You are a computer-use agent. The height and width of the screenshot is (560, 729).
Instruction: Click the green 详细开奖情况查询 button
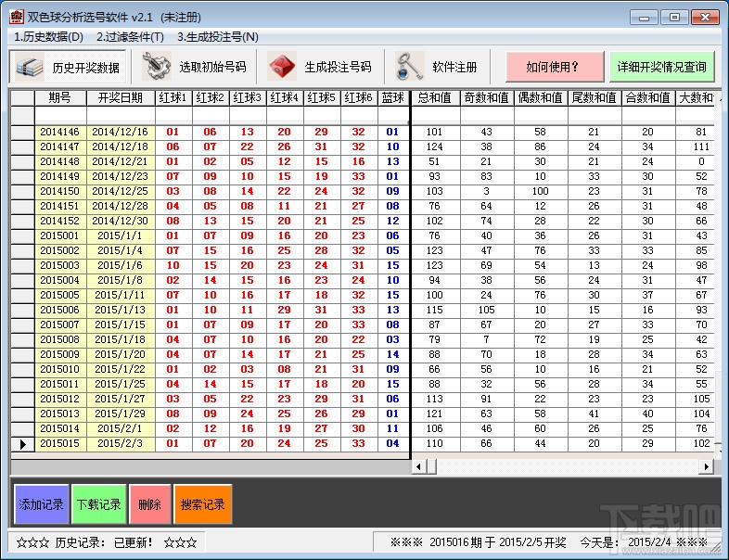point(662,67)
